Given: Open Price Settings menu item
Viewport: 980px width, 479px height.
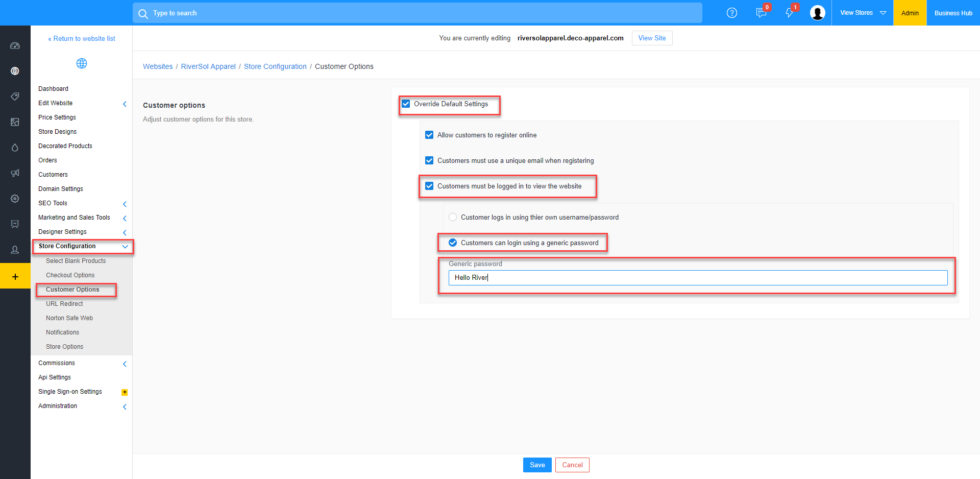Looking at the screenshot, I should [x=57, y=117].
